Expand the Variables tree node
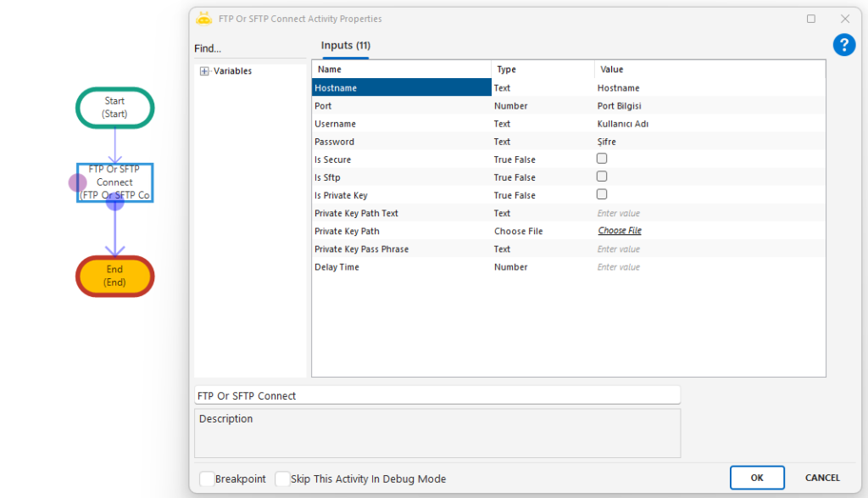The height and width of the screenshot is (498, 868). (204, 71)
